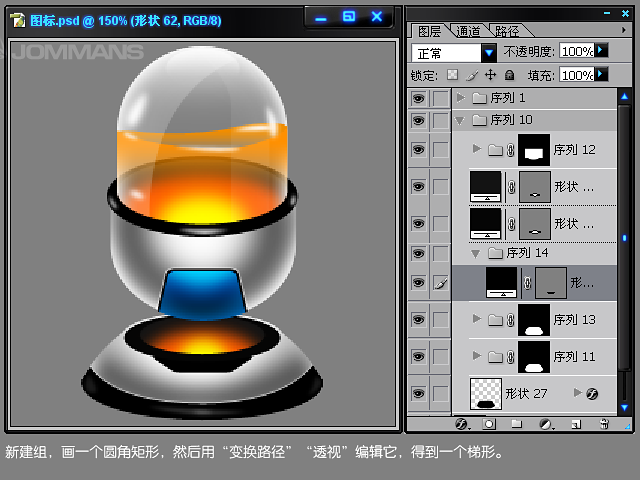The width and height of the screenshot is (640, 480).
Task: Switch to the 路径 tab
Action: click(507, 31)
